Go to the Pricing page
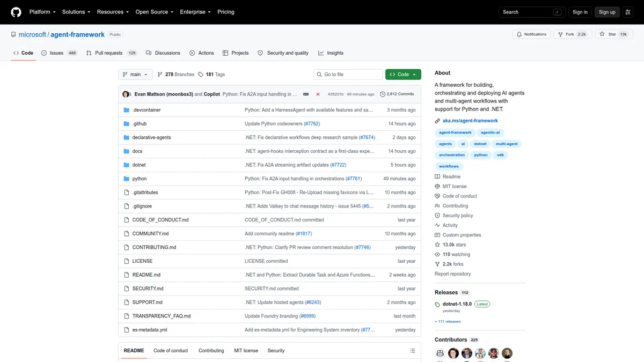Viewport: 644px width, 362px height. click(226, 12)
